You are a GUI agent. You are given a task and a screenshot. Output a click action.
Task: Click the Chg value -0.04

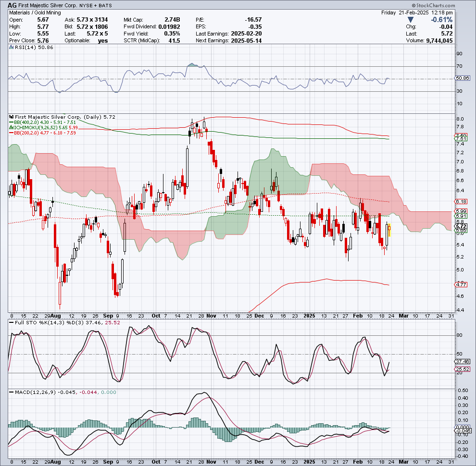446,27
